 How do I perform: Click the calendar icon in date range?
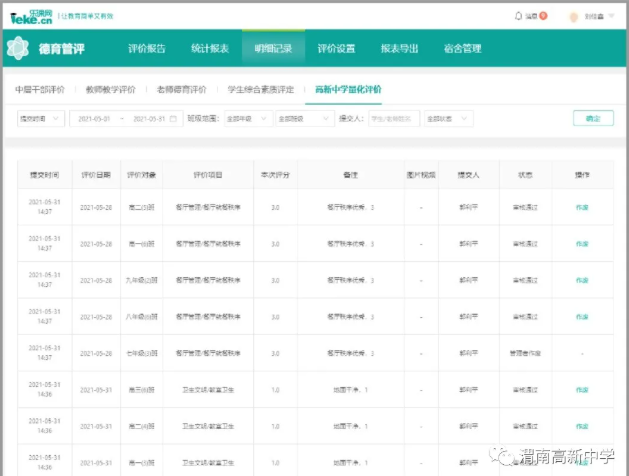173,119
